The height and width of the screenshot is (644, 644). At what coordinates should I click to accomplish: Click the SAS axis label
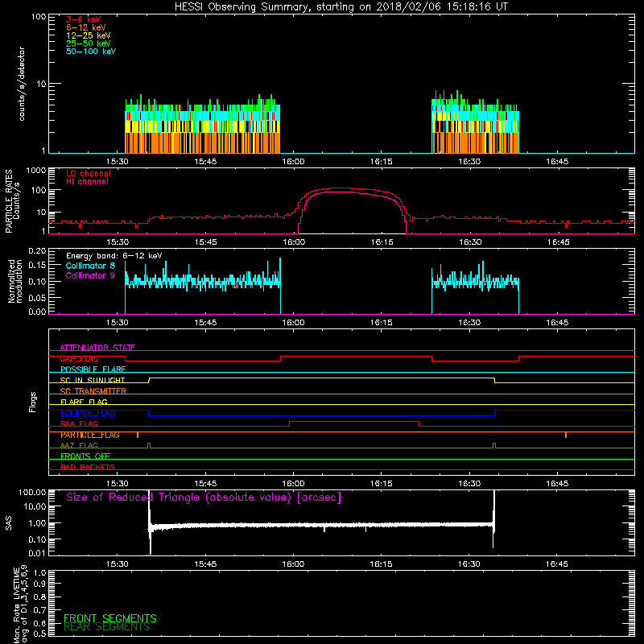click(9, 523)
